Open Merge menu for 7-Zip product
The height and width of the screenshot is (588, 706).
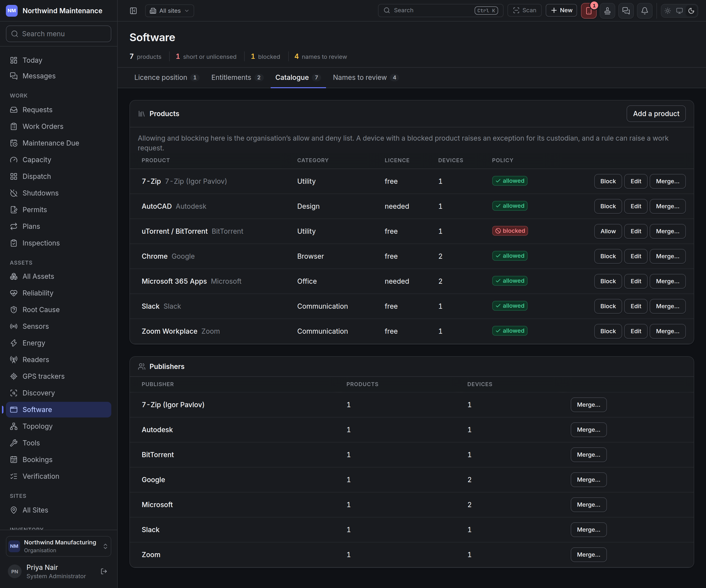pos(667,181)
